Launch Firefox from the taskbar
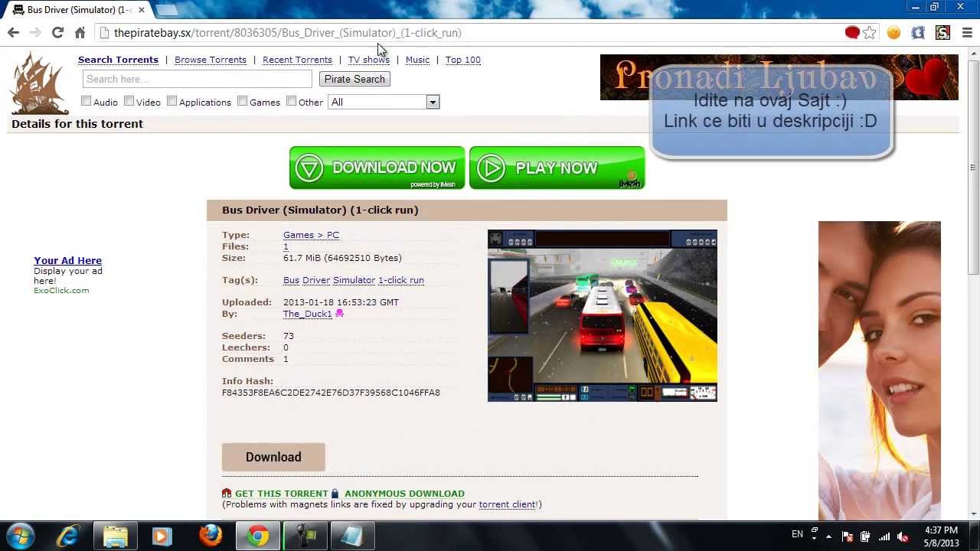 (x=211, y=536)
